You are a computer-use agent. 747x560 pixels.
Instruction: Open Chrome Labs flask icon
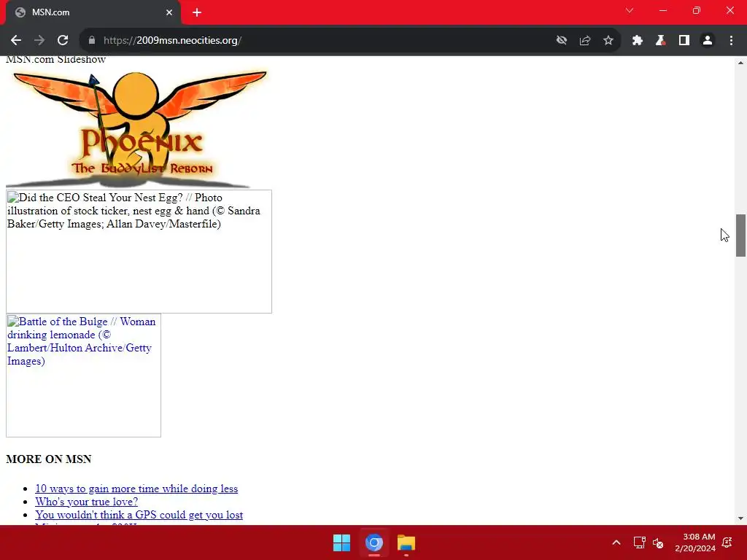pos(661,41)
